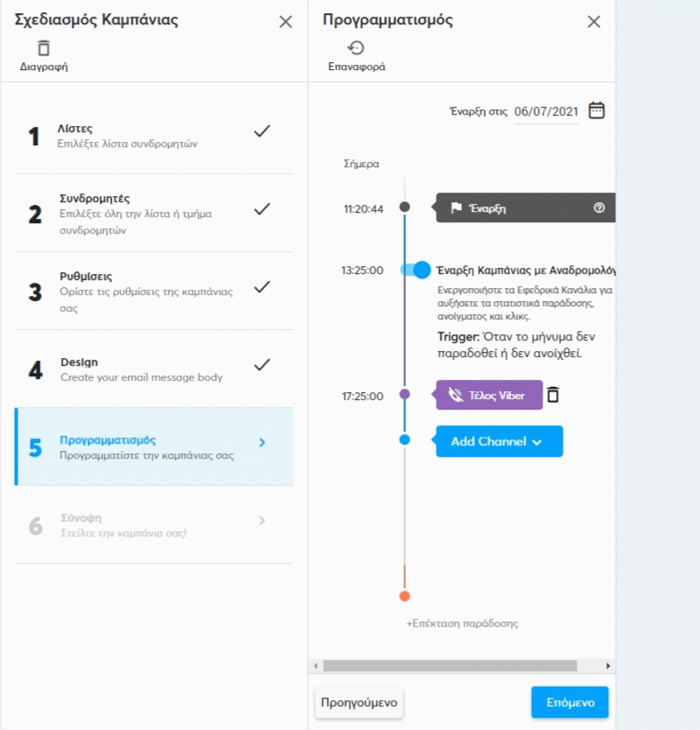Toggle the Έναρξη Καμπάνιας με Αναδρομολόγηση switch
This screenshot has width=700, height=730.
[416, 270]
